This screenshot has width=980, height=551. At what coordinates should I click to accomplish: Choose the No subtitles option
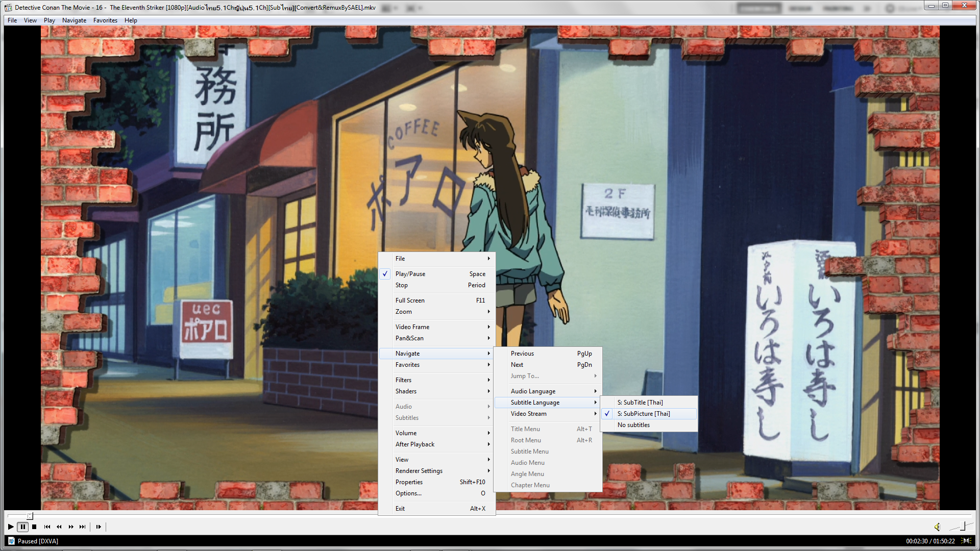pyautogui.click(x=633, y=425)
